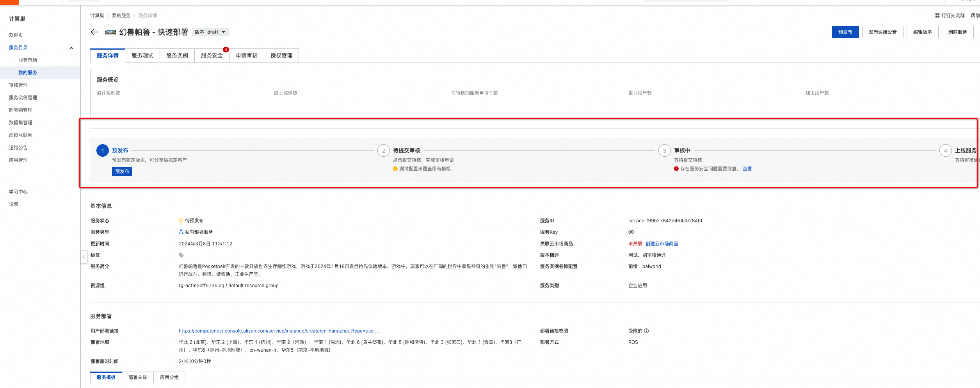Click the step 1 circle in the progress steps
This screenshot has height=388, width=980.
pyautogui.click(x=103, y=150)
